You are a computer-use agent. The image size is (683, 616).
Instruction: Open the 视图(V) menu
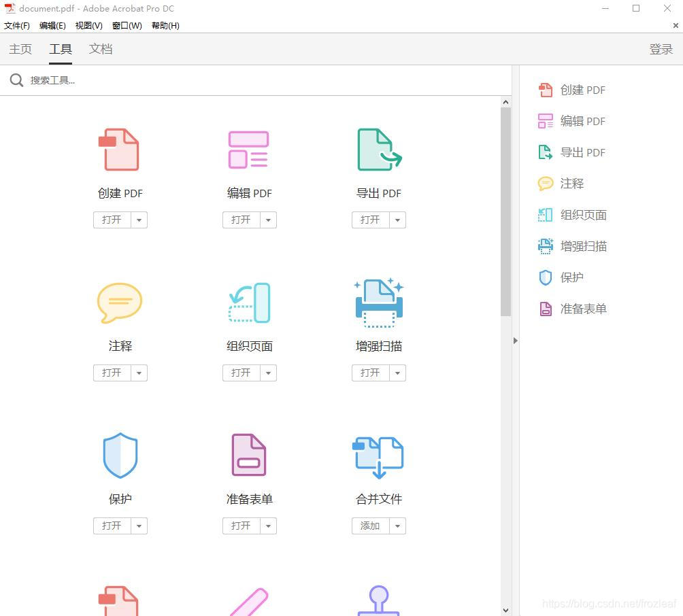click(x=89, y=26)
